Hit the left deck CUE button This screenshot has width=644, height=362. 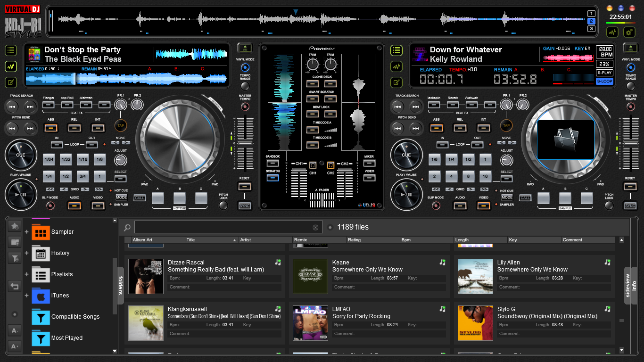[x=21, y=155]
